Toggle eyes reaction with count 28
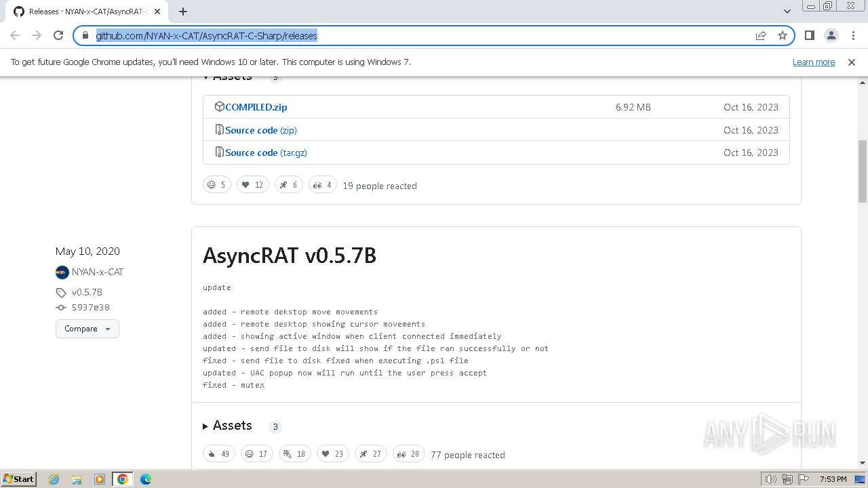 point(409,453)
